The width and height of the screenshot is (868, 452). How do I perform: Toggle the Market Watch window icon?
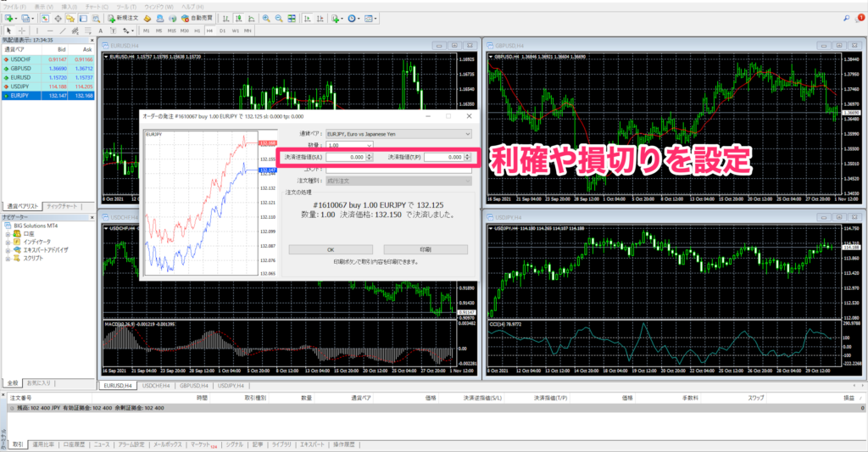pyautogui.click(x=45, y=19)
